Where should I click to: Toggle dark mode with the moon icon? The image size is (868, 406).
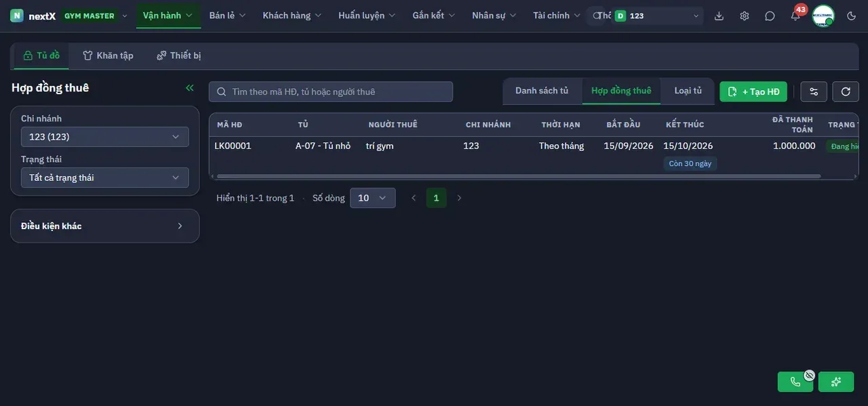point(852,16)
